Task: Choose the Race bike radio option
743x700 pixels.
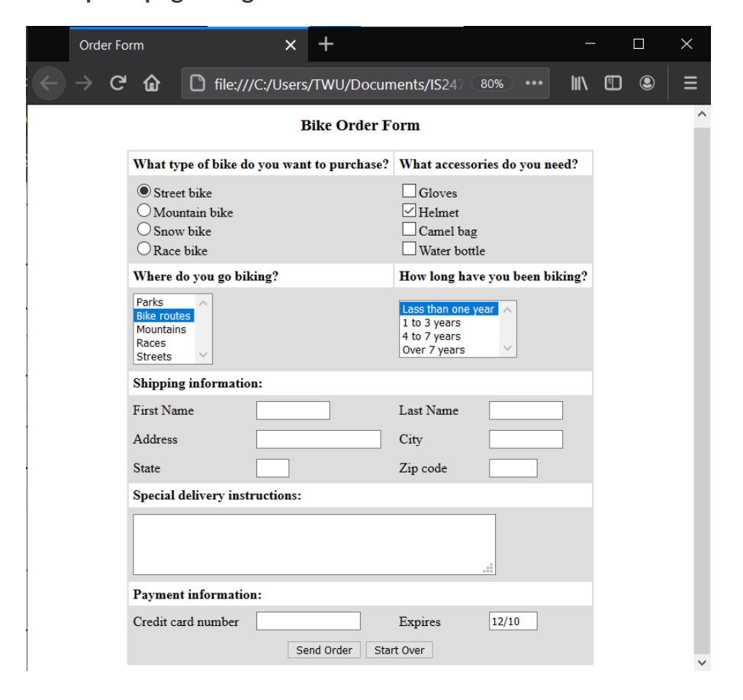Action: coord(144,249)
